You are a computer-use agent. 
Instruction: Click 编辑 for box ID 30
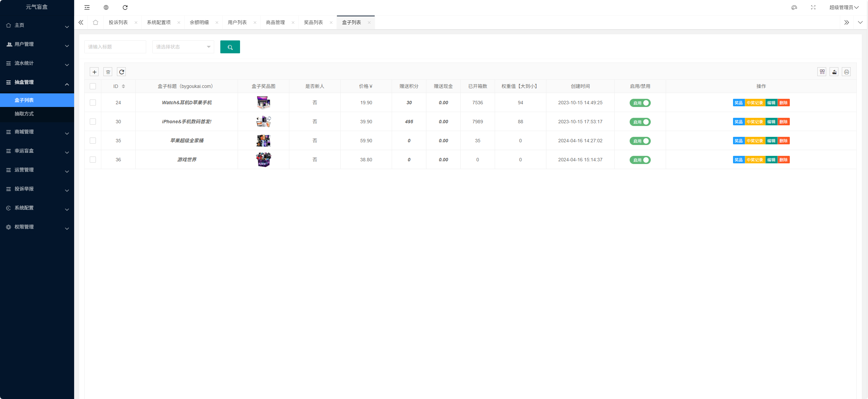point(771,122)
